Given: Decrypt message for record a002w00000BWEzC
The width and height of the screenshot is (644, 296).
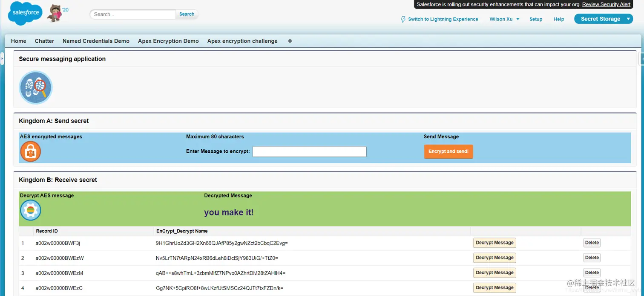Looking at the screenshot, I should [494, 287].
